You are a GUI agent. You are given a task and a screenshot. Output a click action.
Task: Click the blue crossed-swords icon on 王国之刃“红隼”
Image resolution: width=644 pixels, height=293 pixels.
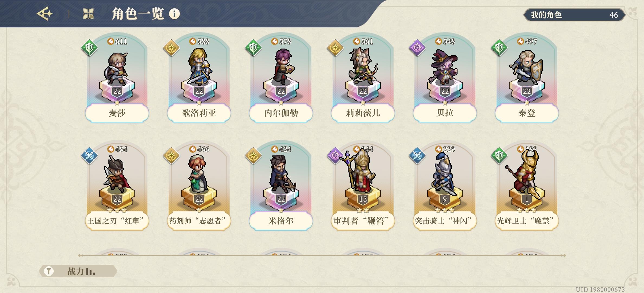[x=89, y=156]
